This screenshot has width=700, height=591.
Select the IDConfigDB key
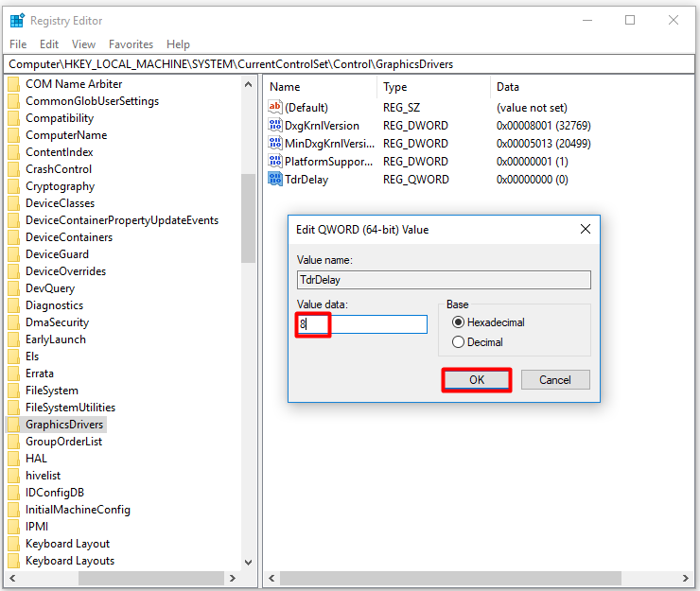point(55,493)
